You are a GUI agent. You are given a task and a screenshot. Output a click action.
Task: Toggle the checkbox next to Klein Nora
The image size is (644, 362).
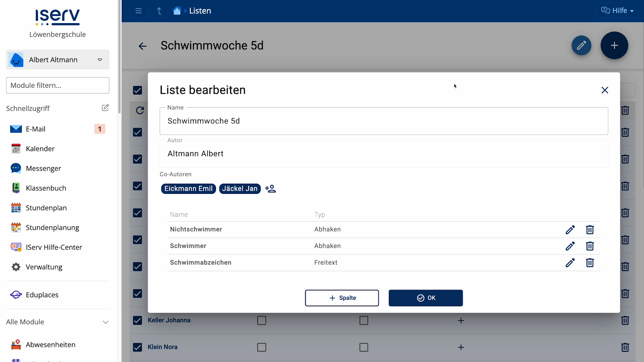click(x=138, y=347)
